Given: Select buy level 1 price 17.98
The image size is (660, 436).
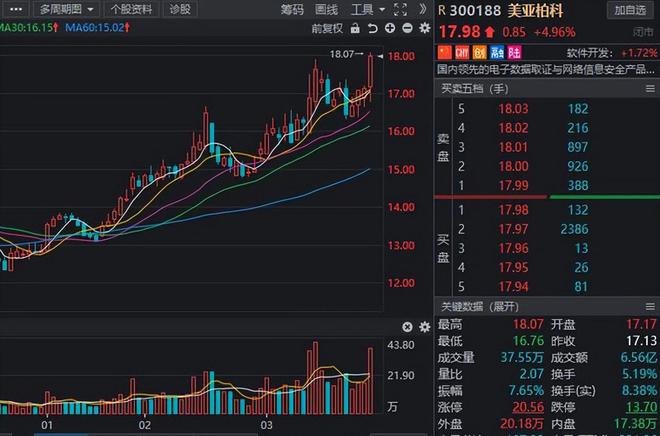Looking at the screenshot, I should 513,210.
